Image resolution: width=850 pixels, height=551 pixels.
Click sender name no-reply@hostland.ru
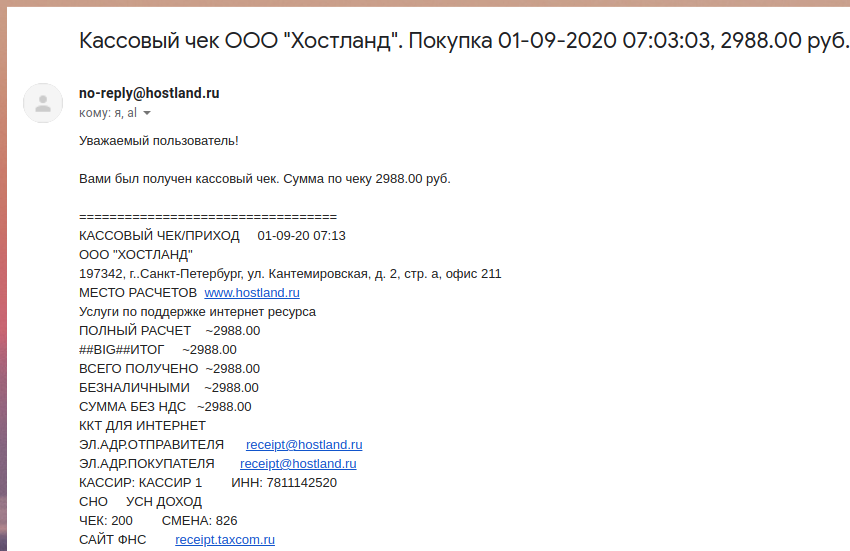[149, 93]
